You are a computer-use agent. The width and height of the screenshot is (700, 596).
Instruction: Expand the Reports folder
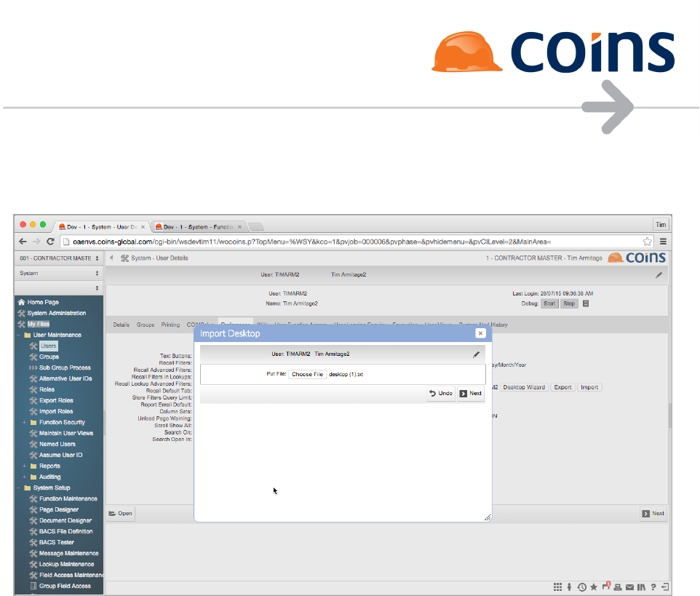tap(25, 466)
